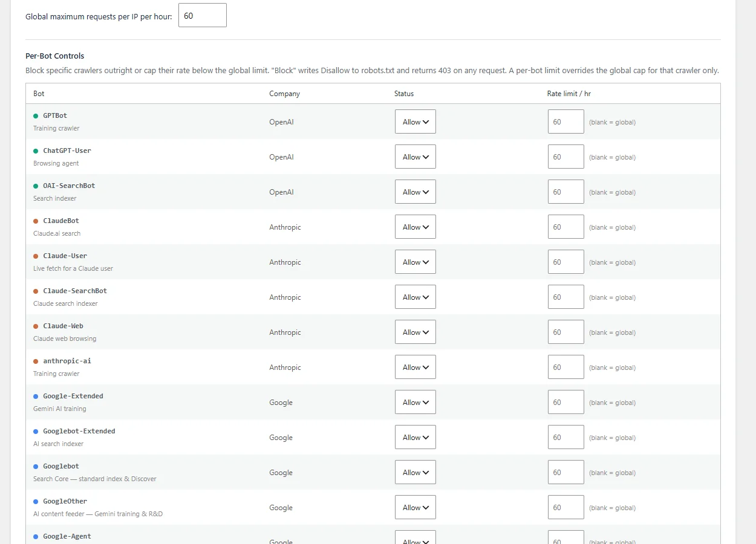The height and width of the screenshot is (544, 756).
Task: Click 'Live fetch for a Claude user' text
Action: click(73, 268)
